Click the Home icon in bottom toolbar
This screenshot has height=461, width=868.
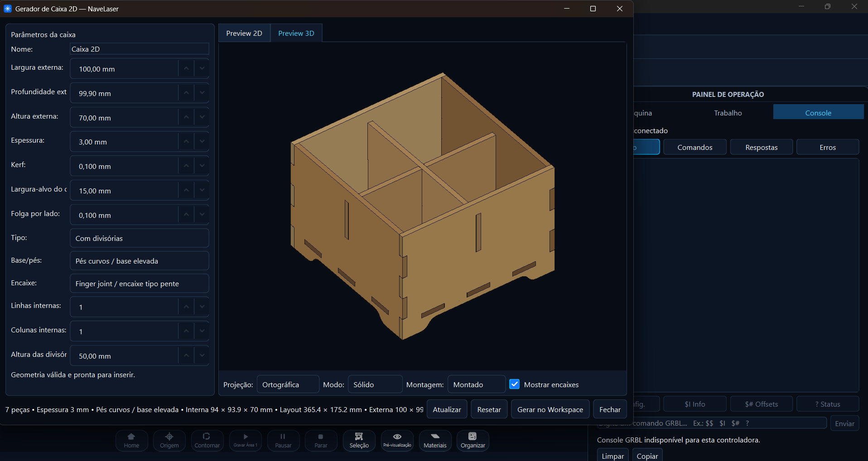131,440
